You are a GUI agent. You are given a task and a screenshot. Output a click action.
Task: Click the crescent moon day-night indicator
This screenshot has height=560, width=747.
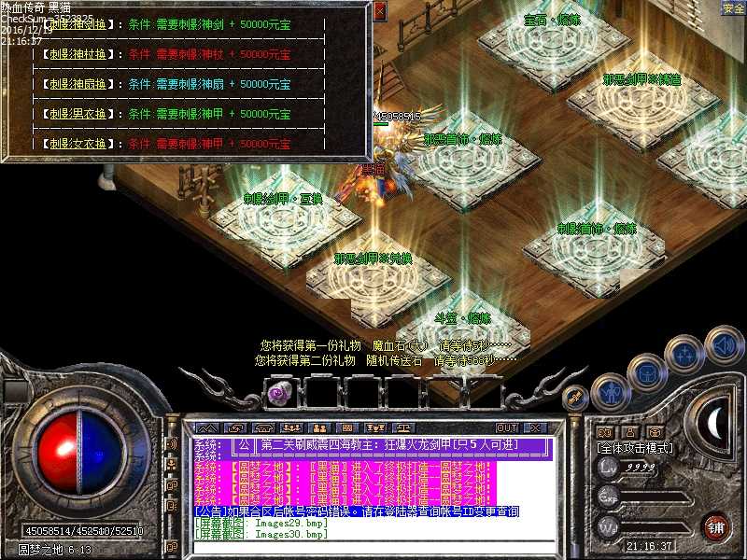pyautogui.click(x=713, y=424)
